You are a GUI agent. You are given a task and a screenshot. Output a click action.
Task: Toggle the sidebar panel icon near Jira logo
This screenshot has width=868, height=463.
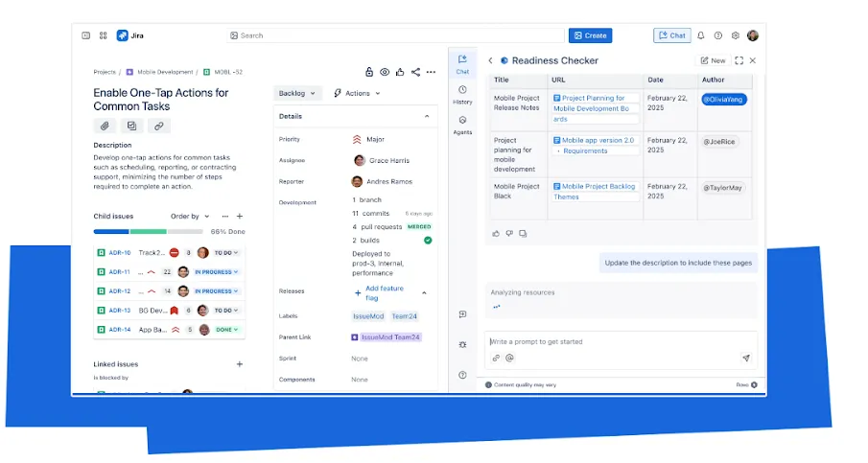point(85,35)
